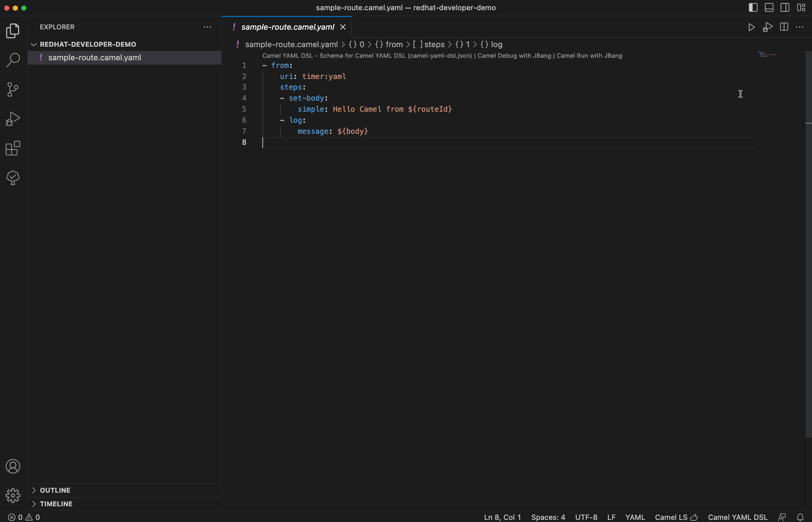The width and height of the screenshot is (812, 522).
Task: Click the feedback icon in status bar
Action: click(x=782, y=517)
